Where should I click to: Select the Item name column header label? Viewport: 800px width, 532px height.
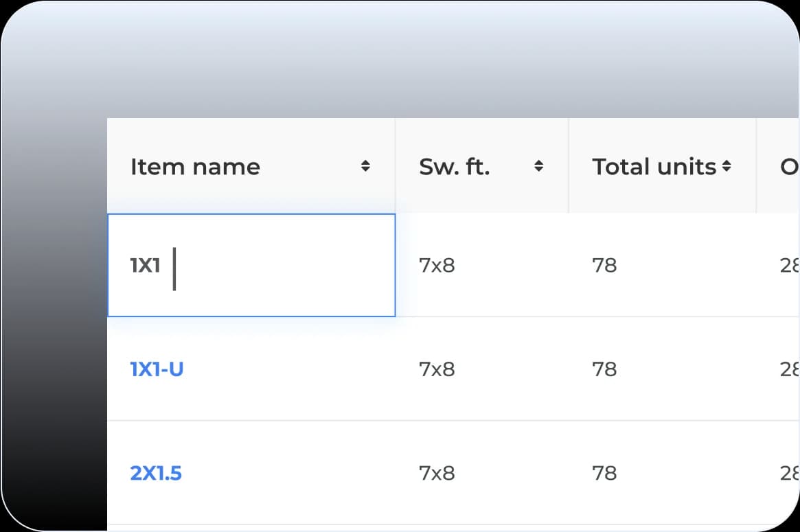point(195,167)
